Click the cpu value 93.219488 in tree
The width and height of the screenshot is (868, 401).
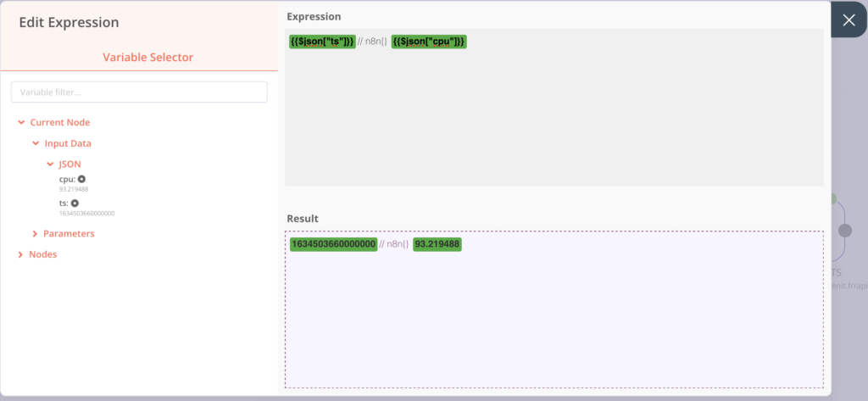pyautogui.click(x=74, y=189)
